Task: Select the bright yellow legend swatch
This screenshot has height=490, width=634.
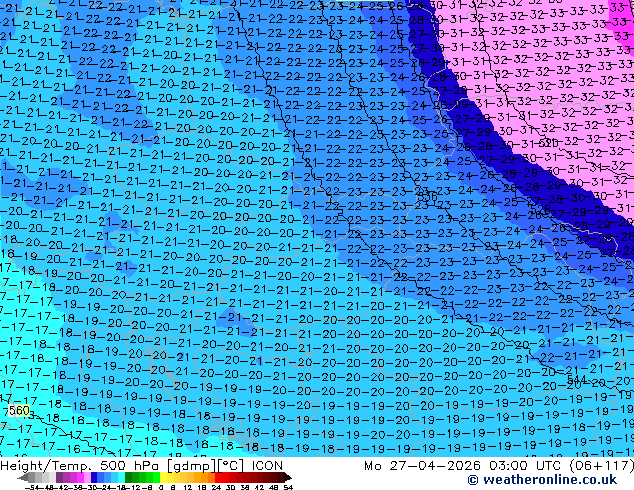Action: (x=163, y=477)
